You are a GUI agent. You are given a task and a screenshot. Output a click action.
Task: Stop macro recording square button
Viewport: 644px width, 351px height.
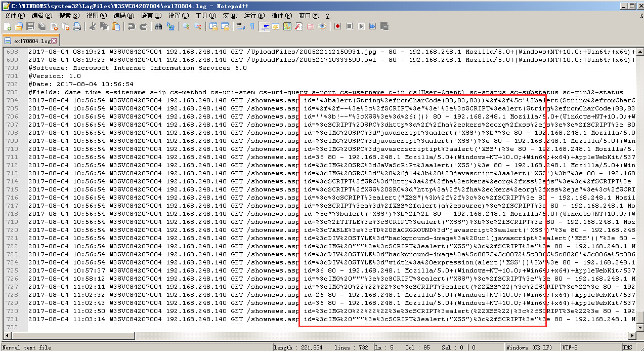pyautogui.click(x=349, y=26)
